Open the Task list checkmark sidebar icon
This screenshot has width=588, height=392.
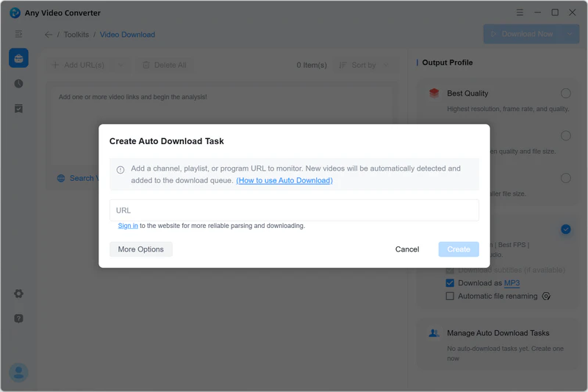pos(19,109)
